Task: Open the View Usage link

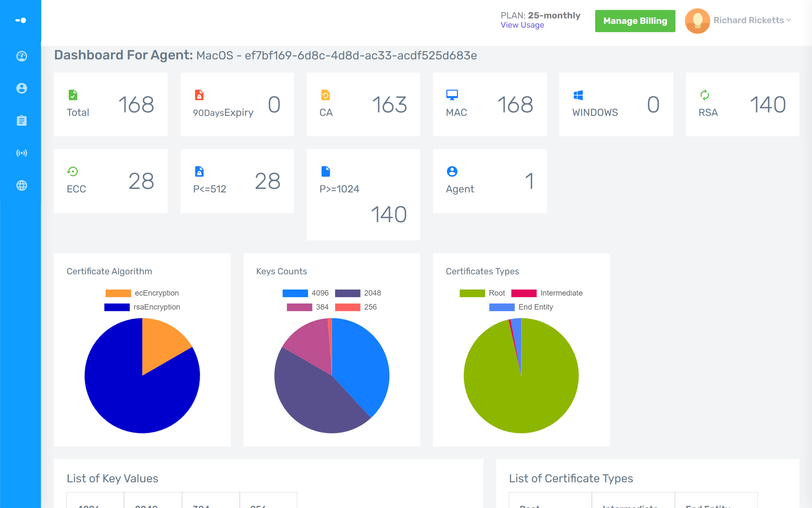Action: tap(522, 25)
